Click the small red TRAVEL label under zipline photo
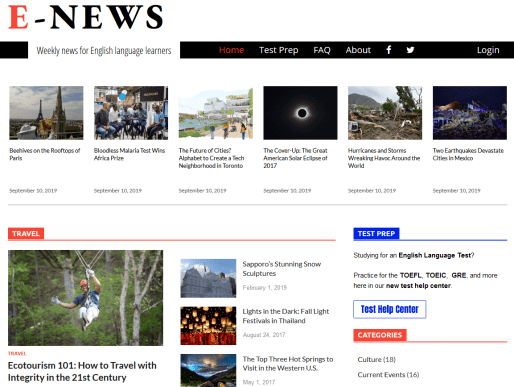This screenshot has height=387, width=514. point(17,353)
